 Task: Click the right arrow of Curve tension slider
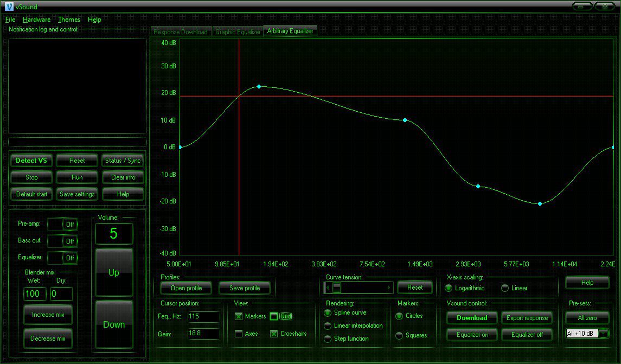pyautogui.click(x=389, y=288)
